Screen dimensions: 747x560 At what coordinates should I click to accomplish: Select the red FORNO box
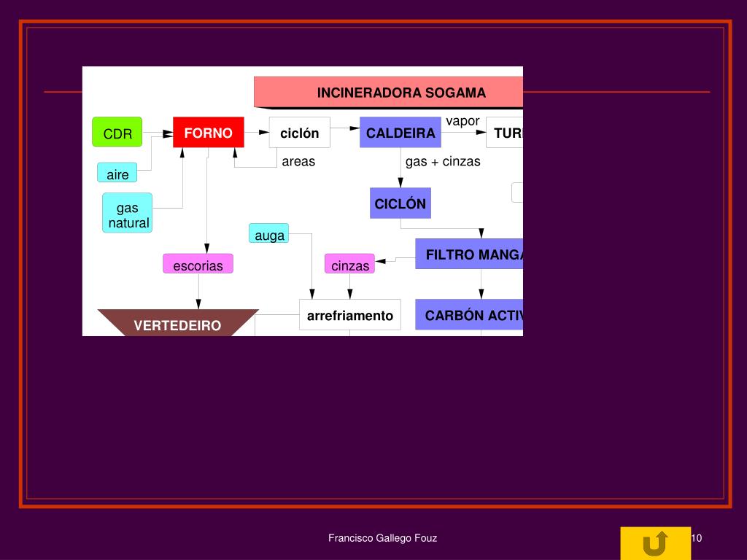(208, 132)
